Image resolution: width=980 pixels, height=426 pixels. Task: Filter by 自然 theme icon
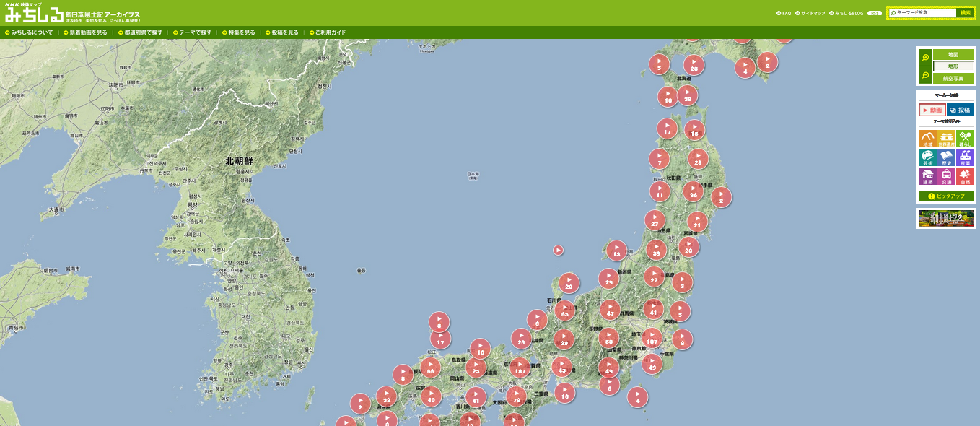click(x=965, y=176)
